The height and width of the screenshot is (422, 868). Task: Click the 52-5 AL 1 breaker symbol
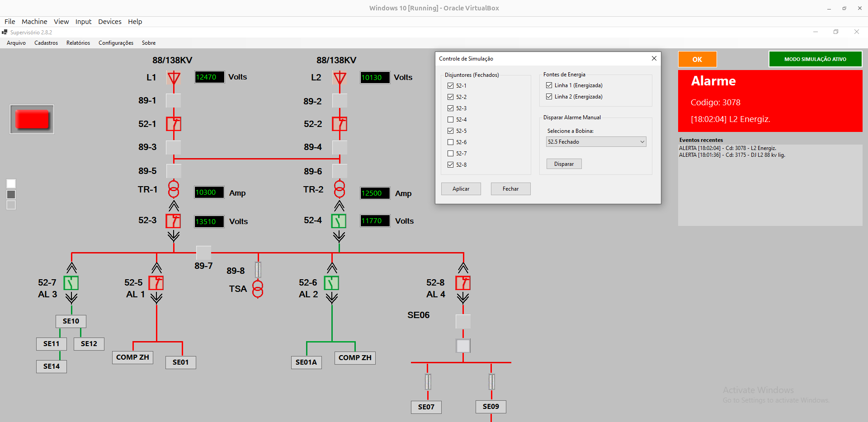point(156,283)
